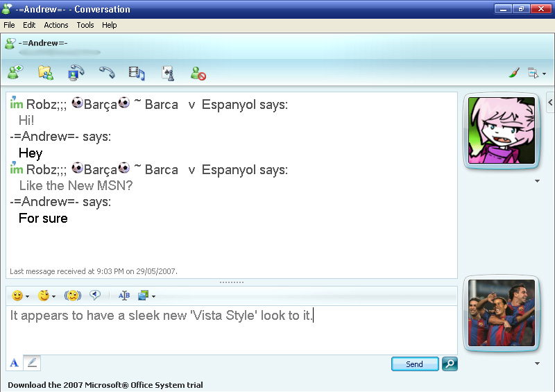Toggle handwriting input mode
The height and width of the screenshot is (392, 555).
click(32, 363)
